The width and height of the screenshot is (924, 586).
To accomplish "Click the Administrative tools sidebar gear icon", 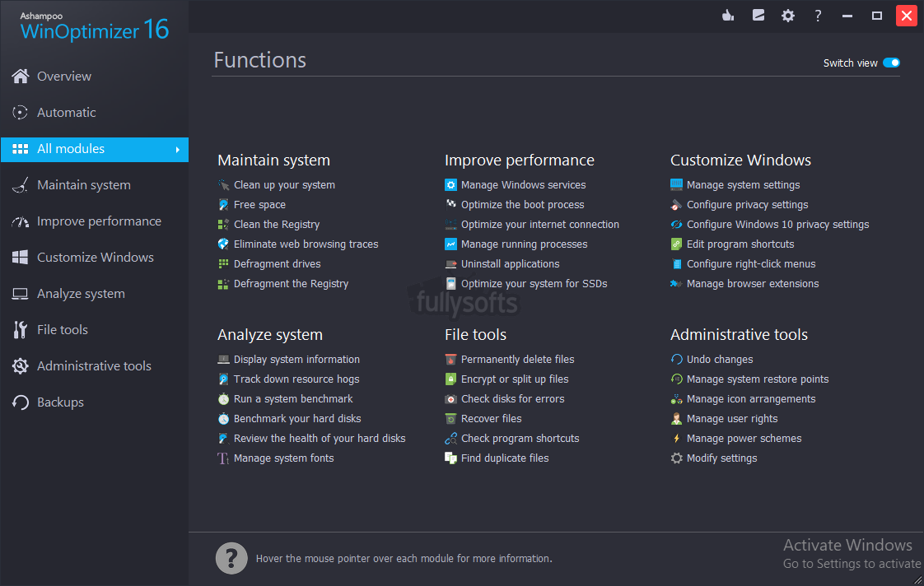I will tap(20, 366).
